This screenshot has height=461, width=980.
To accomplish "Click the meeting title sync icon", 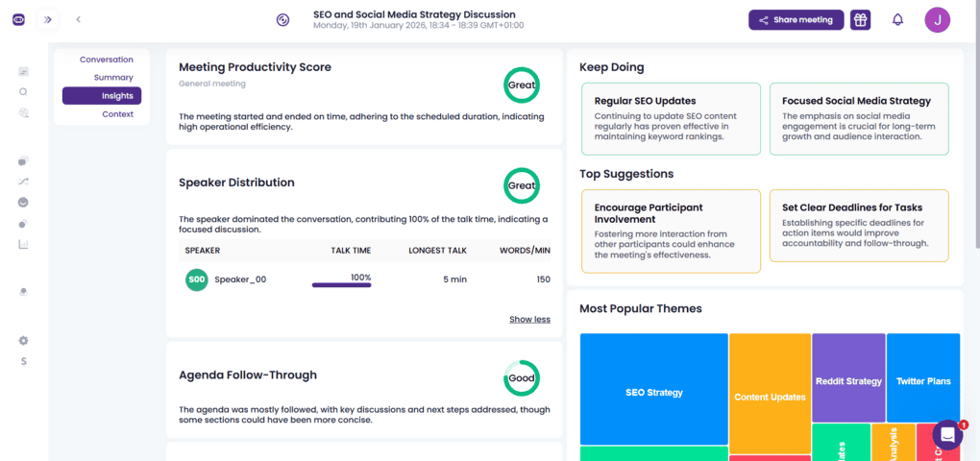I will tap(282, 20).
